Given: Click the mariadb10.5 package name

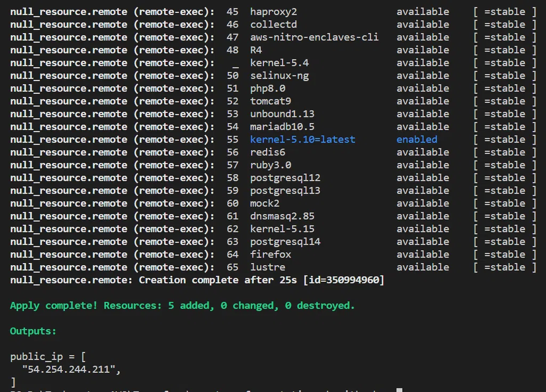Looking at the screenshot, I should (282, 126).
